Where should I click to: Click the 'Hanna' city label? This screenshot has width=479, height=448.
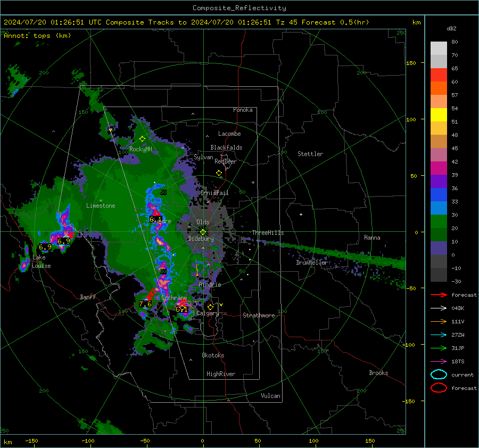click(372, 238)
